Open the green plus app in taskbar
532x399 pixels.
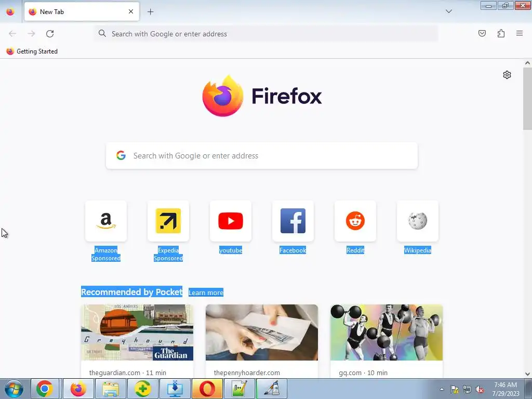142,389
